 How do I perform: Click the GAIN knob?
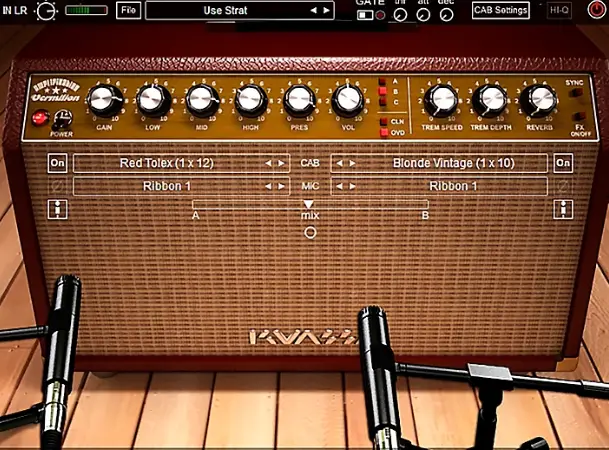[x=104, y=101]
